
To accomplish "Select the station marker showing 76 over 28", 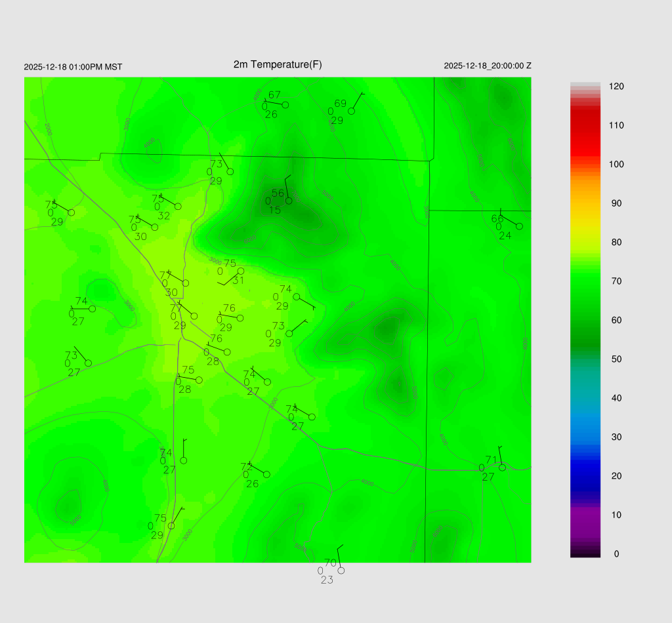I will coord(227,352).
